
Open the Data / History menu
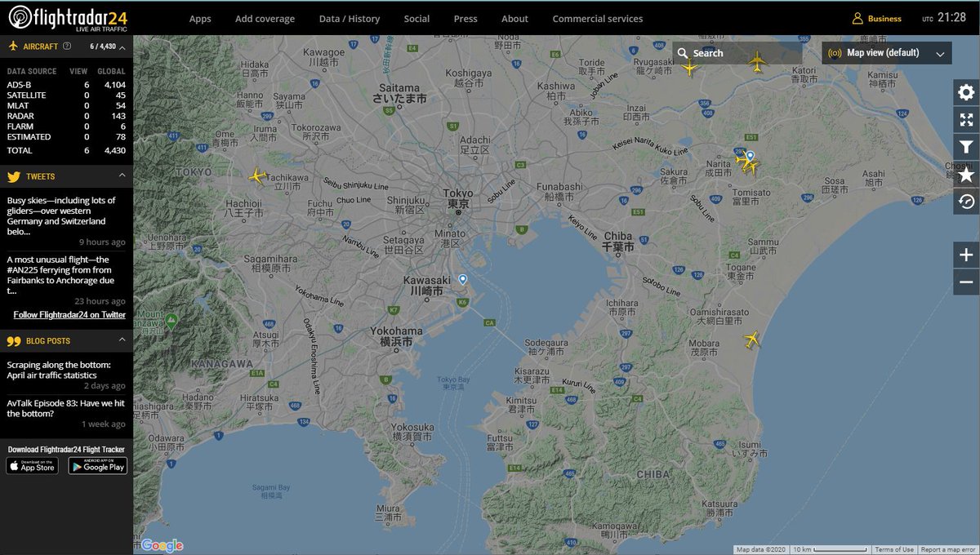(350, 18)
